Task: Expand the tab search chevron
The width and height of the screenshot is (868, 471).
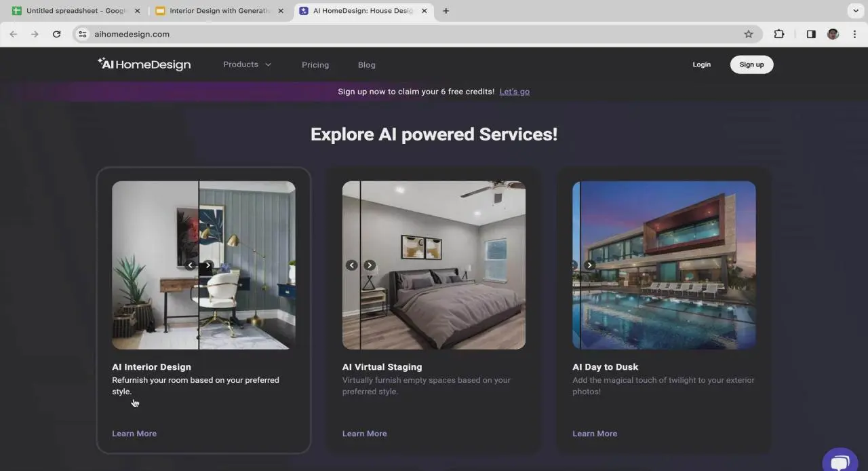Action: pos(855,11)
